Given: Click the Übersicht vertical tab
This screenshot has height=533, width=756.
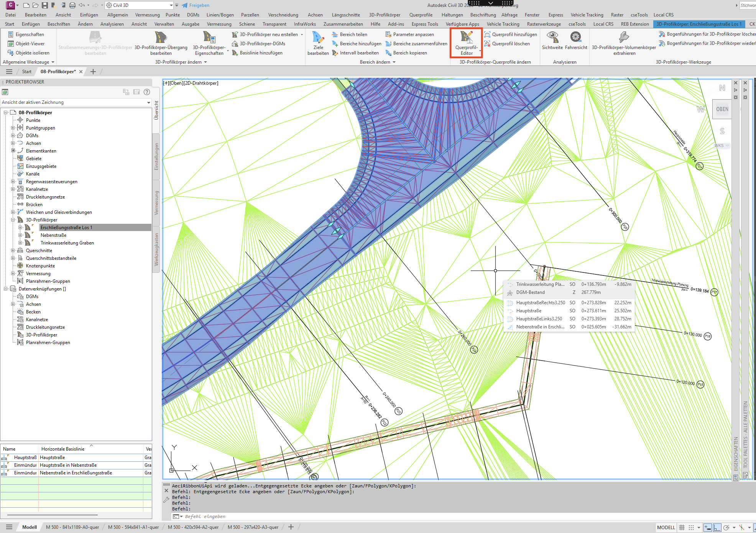Looking at the screenshot, I should point(156,110).
